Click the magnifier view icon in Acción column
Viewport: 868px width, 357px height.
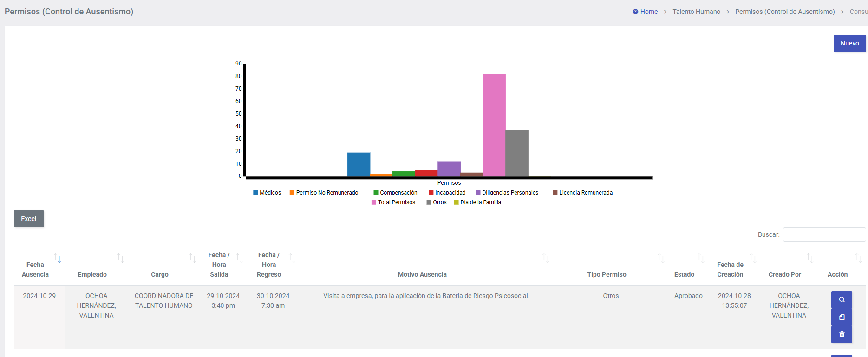[842, 300]
